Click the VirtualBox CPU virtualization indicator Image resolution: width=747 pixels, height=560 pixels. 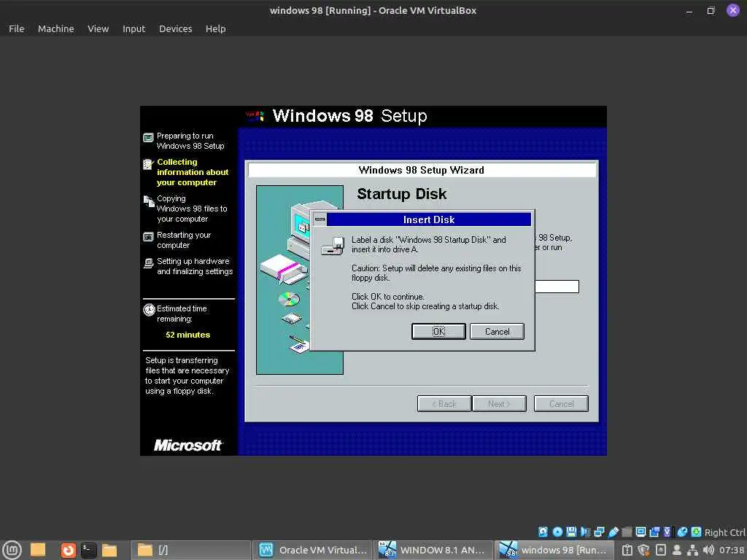pyautogui.click(x=667, y=532)
